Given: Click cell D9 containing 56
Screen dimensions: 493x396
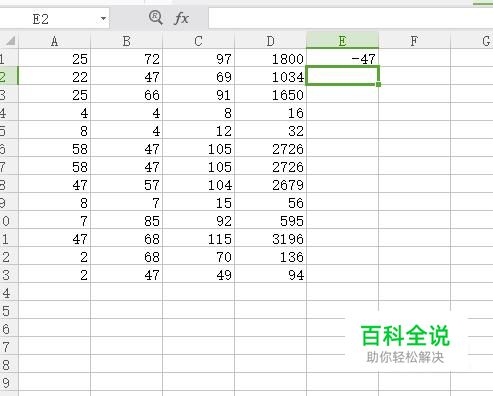Looking at the screenshot, I should pyautogui.click(x=270, y=202).
